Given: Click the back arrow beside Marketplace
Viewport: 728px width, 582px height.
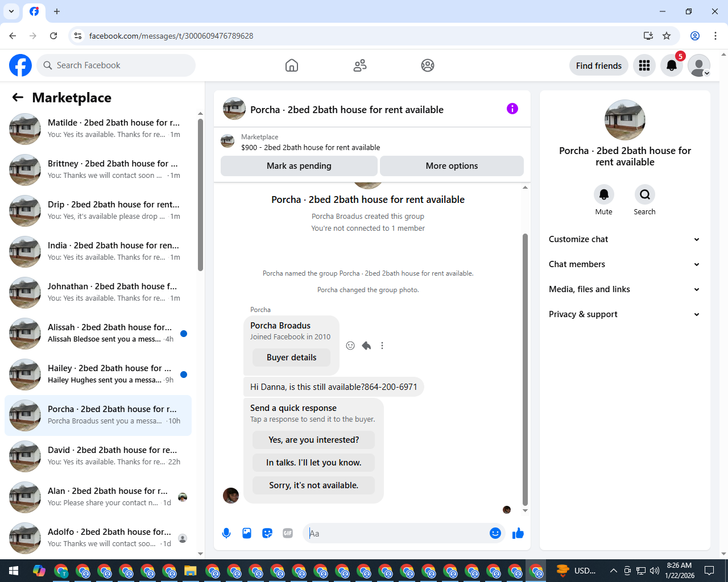Looking at the screenshot, I should pos(18,97).
